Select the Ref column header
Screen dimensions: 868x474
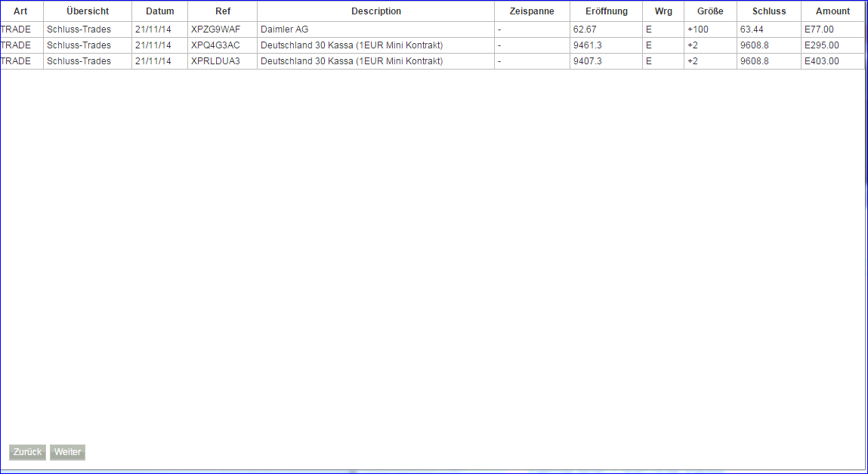click(x=223, y=11)
